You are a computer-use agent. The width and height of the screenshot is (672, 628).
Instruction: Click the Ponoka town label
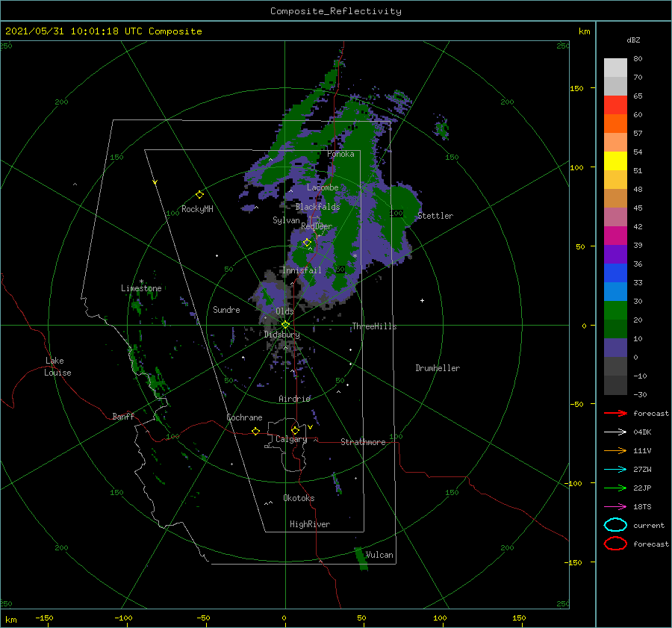click(340, 154)
